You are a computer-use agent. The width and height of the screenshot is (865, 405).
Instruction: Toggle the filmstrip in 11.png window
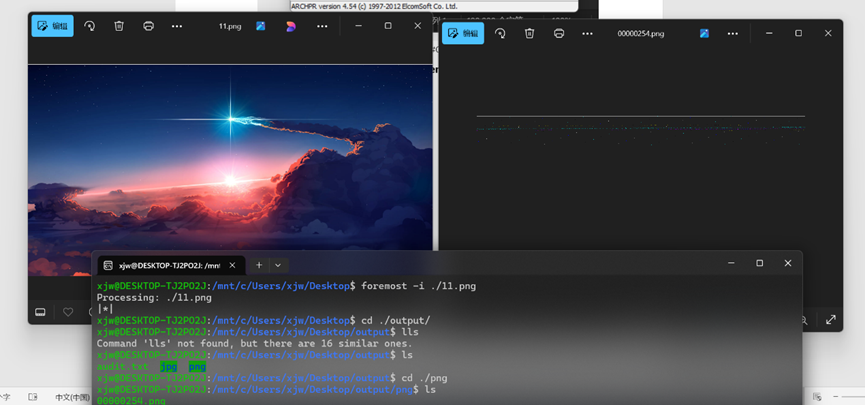pos(41,312)
